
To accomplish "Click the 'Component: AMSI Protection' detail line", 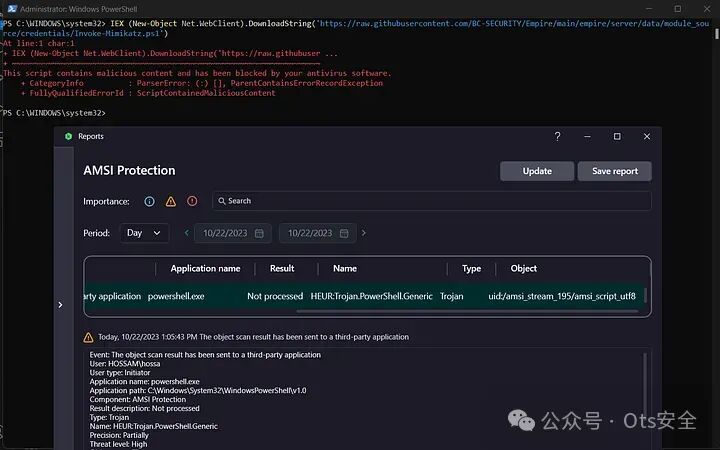I will (x=138, y=399).
